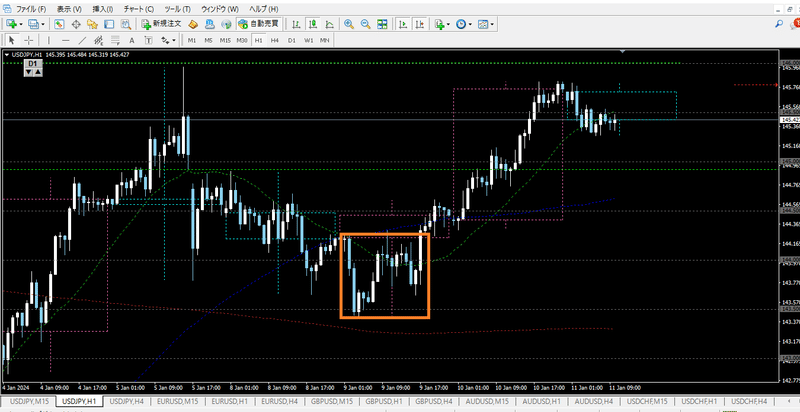The width and height of the screenshot is (800, 412).
Task: Select the trendline tool
Action: point(82,40)
